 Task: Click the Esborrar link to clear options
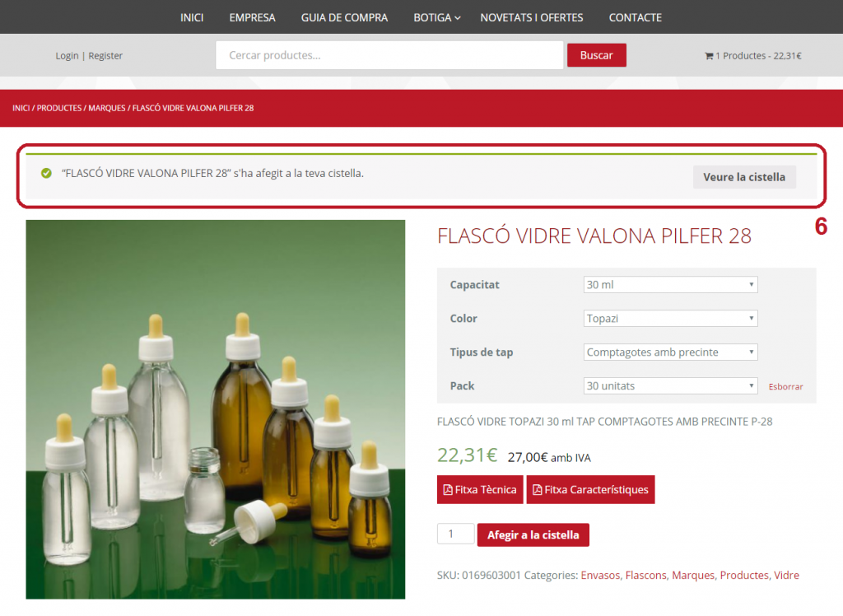[x=785, y=387]
